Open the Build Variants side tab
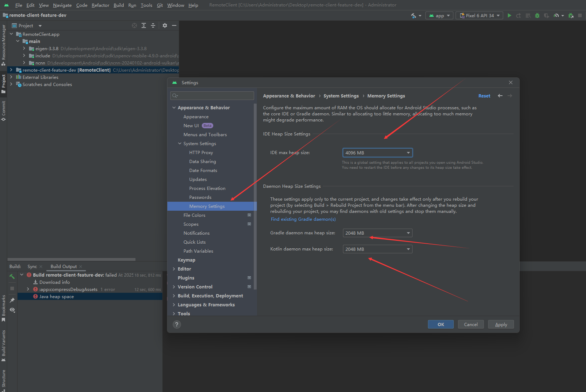Screen dimensions: 586x392 (4, 346)
